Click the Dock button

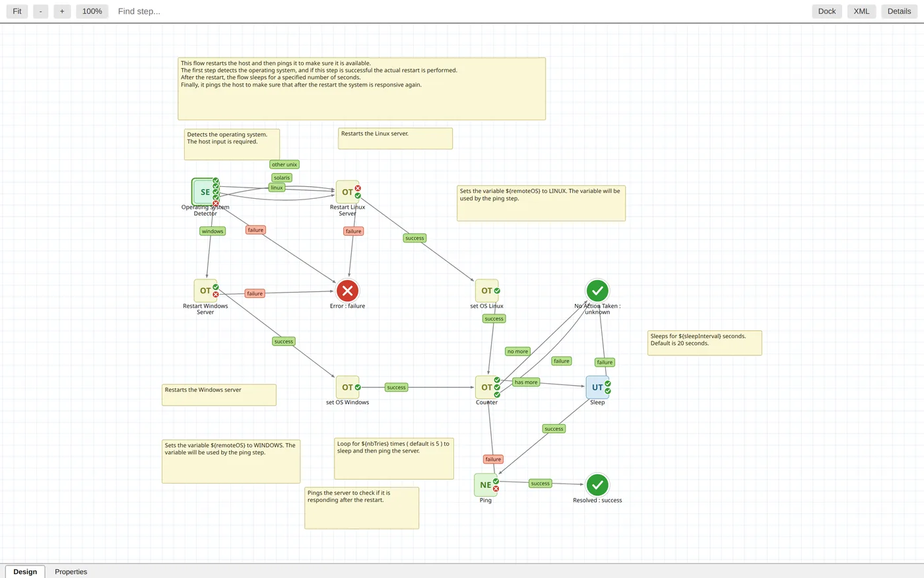827,11
